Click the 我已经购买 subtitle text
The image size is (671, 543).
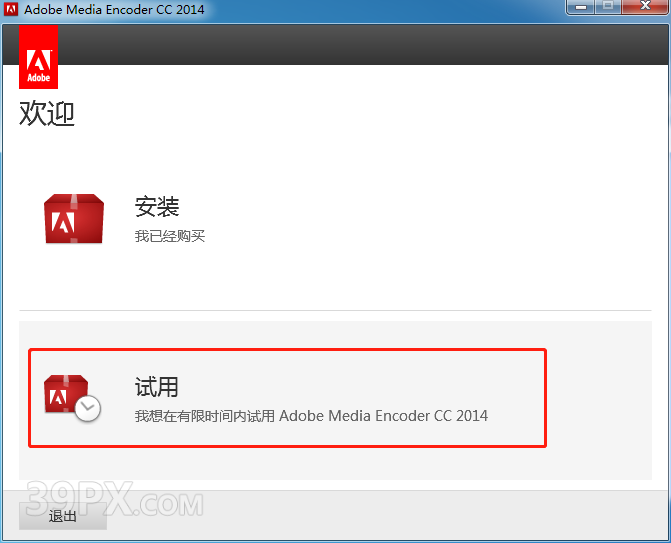(170, 236)
